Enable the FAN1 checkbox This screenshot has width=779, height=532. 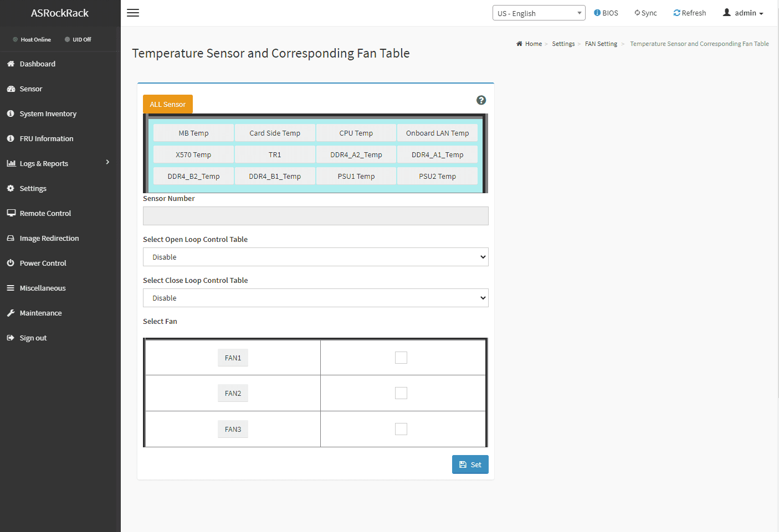(x=401, y=358)
